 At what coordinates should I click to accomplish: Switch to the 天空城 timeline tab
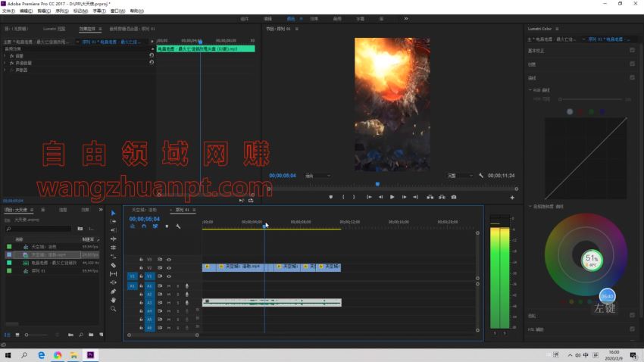144,210
